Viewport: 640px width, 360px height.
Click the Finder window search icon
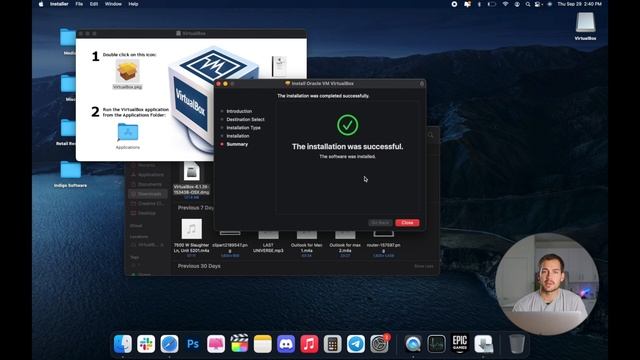click(x=431, y=135)
